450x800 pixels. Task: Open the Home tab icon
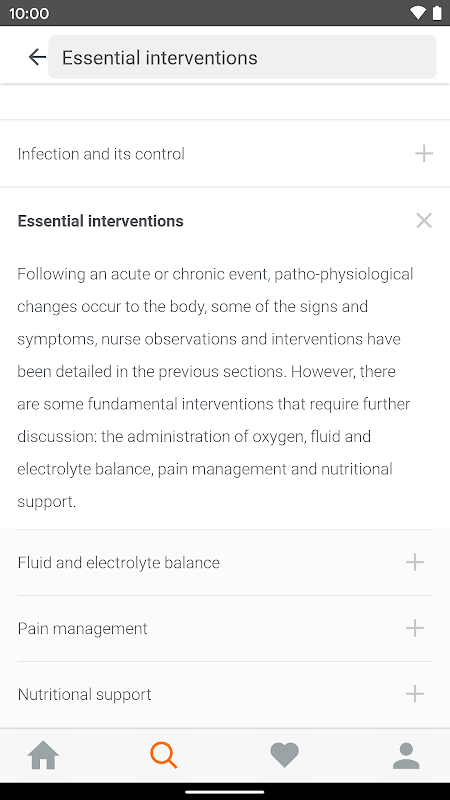(x=43, y=756)
